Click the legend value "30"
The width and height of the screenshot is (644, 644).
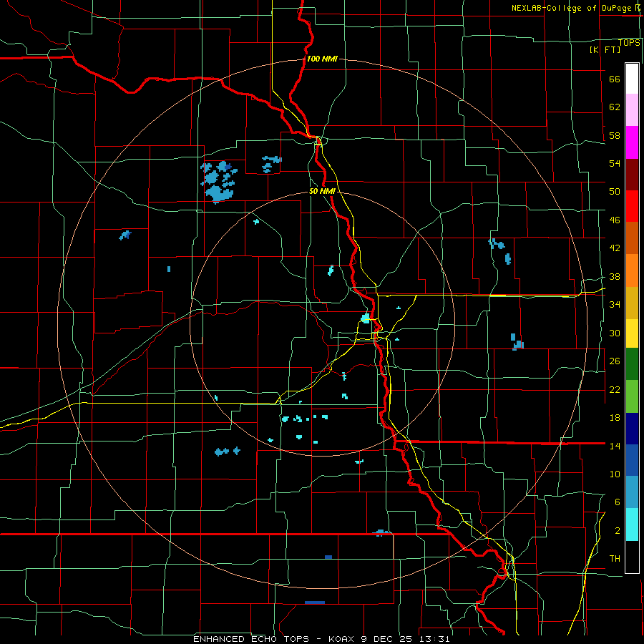[x=615, y=333]
